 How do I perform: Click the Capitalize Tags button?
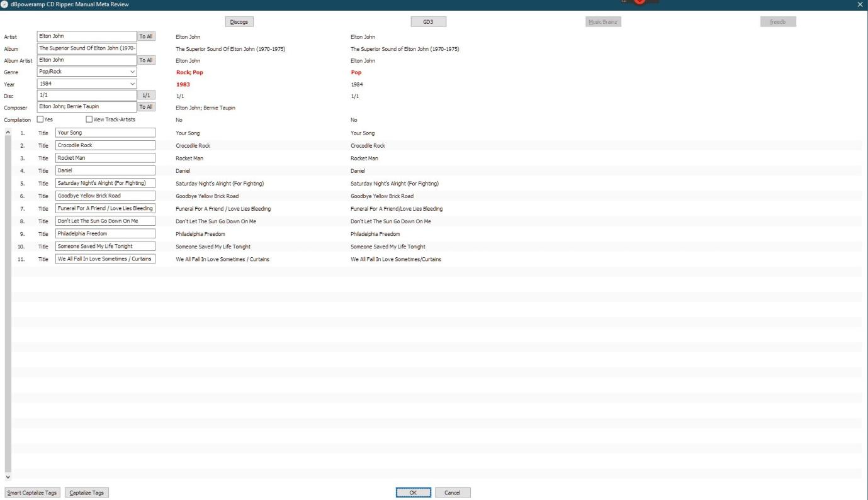[87, 492]
